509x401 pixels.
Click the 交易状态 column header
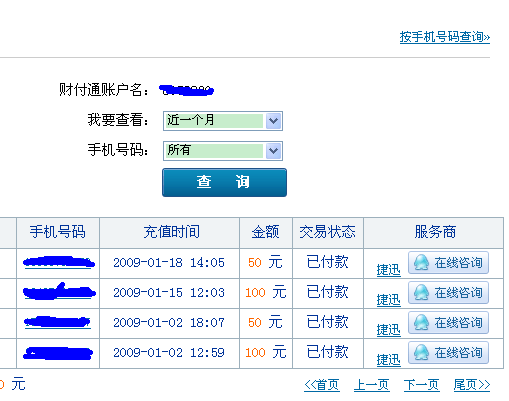327,232
